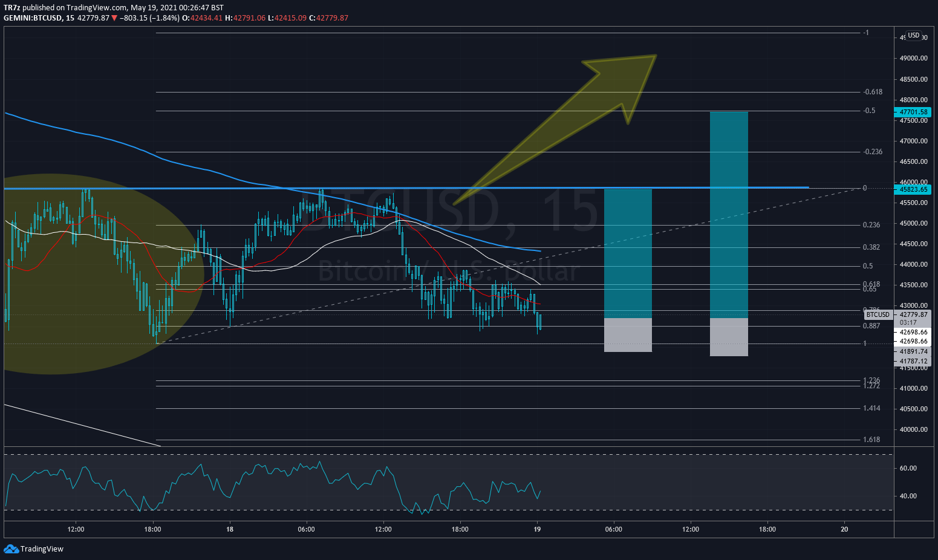Click the 43500.00 price axis label
The width and height of the screenshot is (938, 560).
(913, 285)
